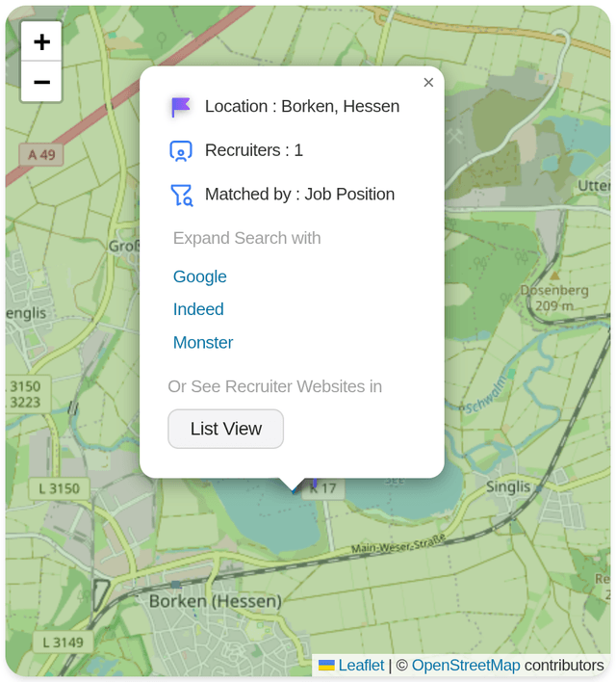616x682 pixels.
Task: Open the Monster search link
Action: pyautogui.click(x=203, y=342)
